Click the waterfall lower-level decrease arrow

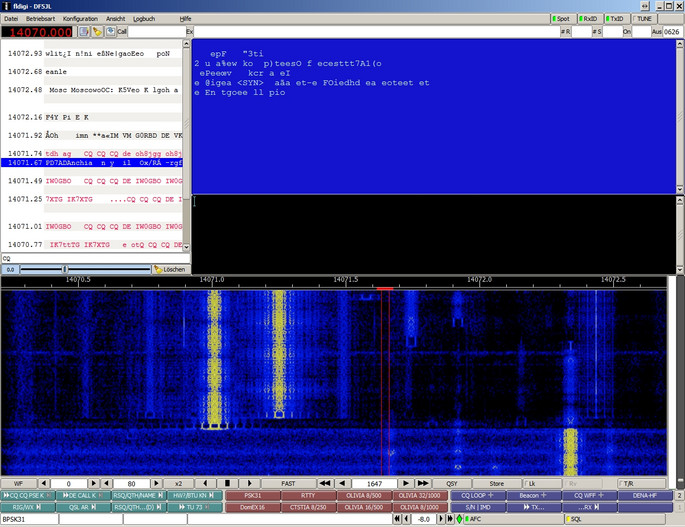pos(44,483)
